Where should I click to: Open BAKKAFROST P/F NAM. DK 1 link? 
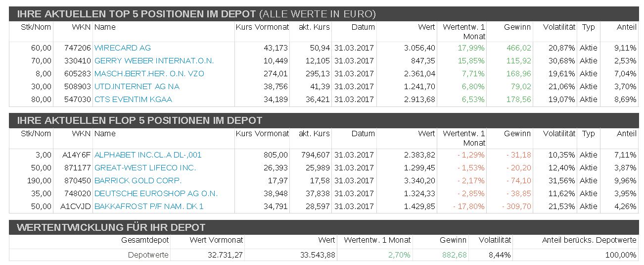pos(149,207)
